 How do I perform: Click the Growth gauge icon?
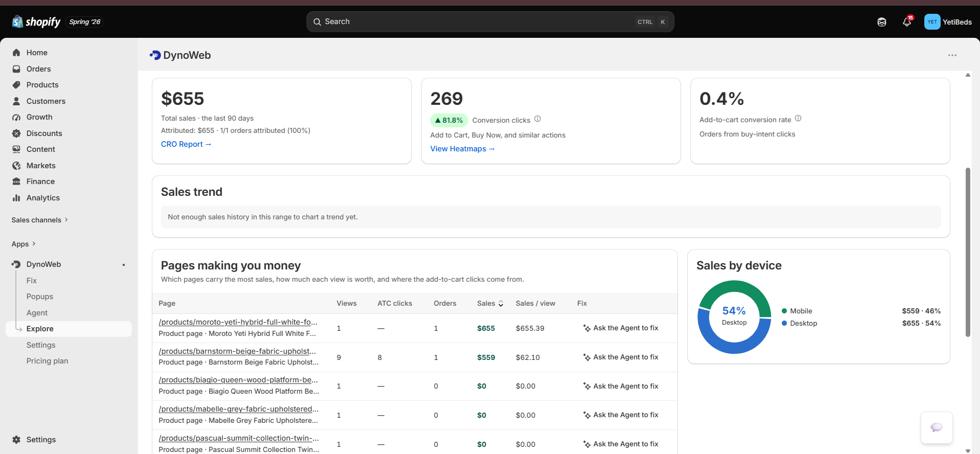tap(16, 117)
